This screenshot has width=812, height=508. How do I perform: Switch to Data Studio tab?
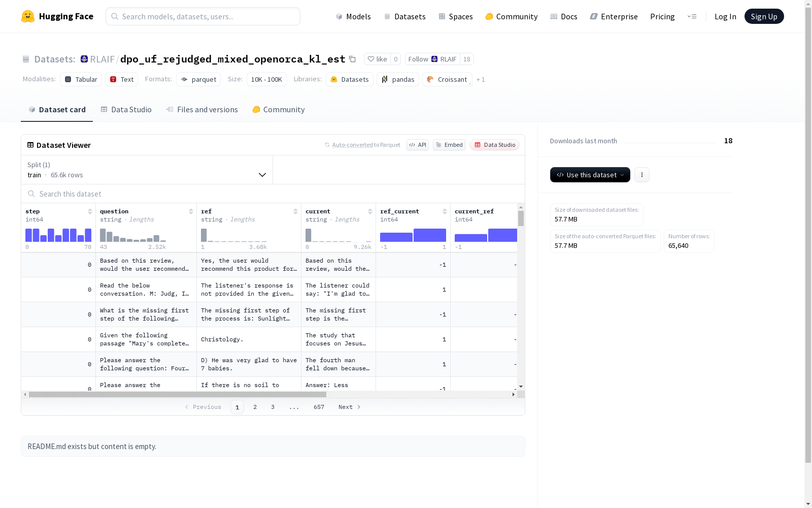click(x=126, y=110)
